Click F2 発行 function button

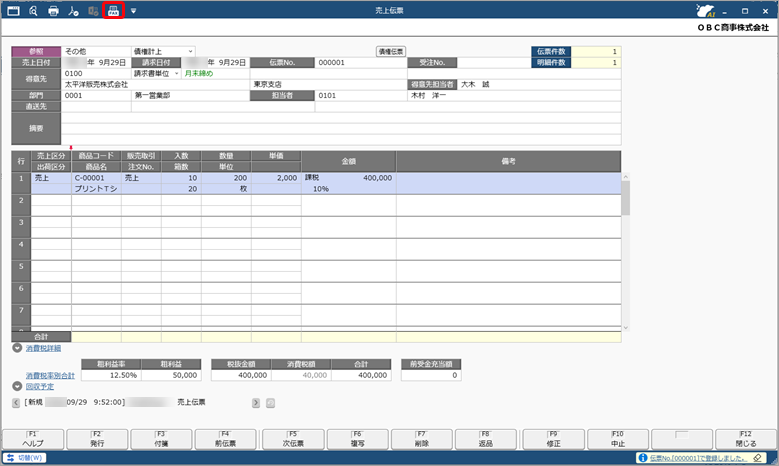pos(97,439)
